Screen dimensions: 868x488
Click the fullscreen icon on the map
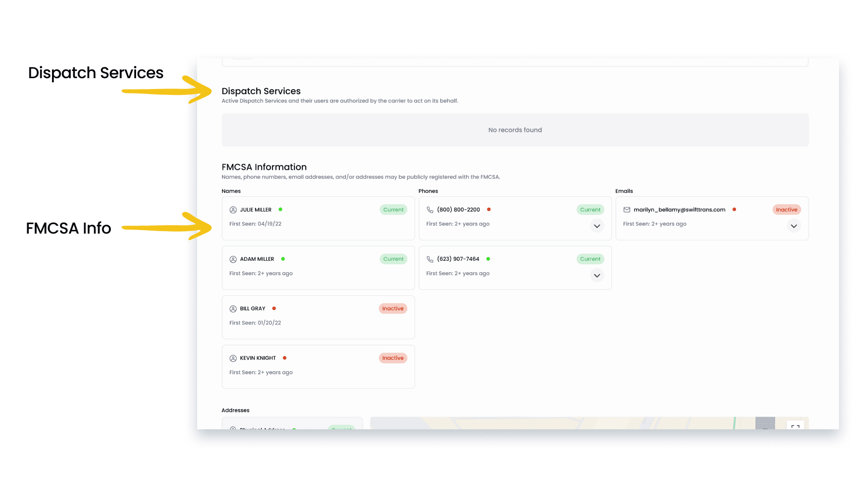[x=795, y=426]
